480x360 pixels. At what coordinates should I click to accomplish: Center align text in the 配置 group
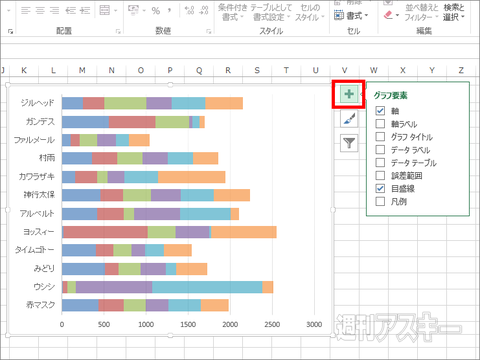40,11
